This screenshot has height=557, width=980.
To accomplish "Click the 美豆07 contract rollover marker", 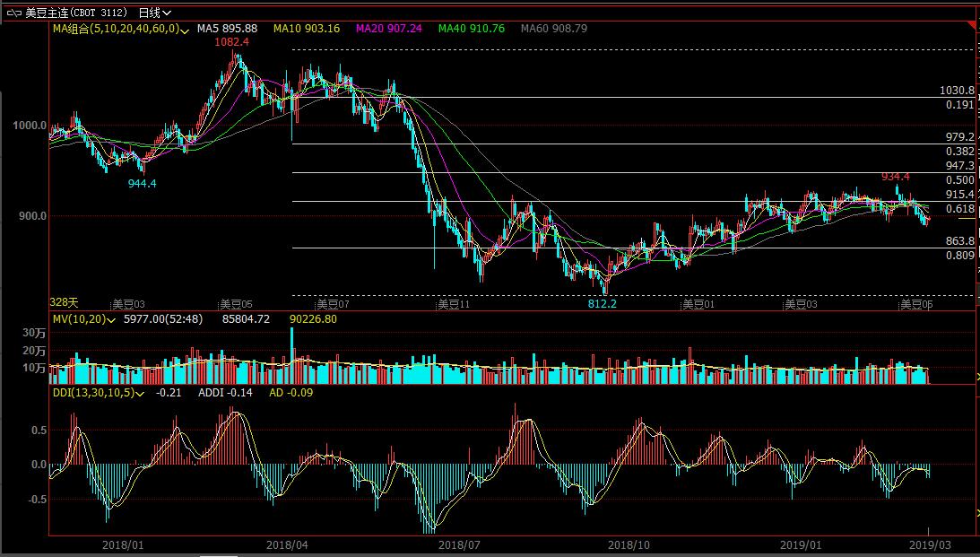I will (333, 304).
